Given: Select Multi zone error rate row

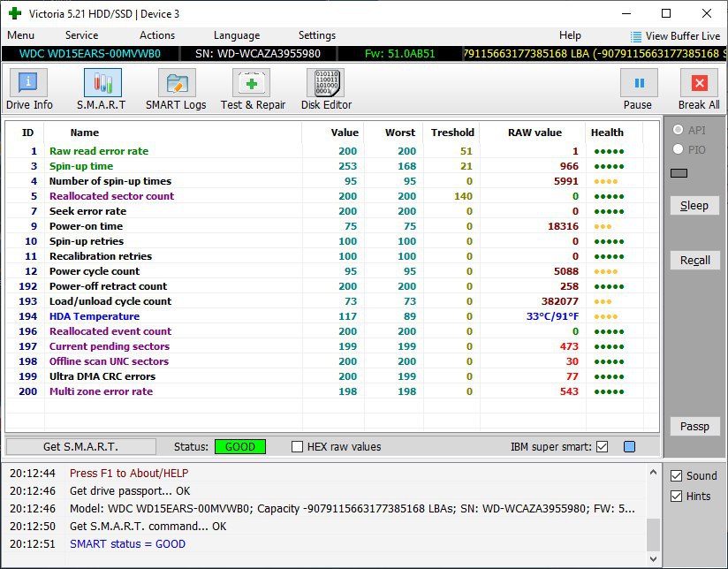Looking at the screenshot, I should pos(332,391).
